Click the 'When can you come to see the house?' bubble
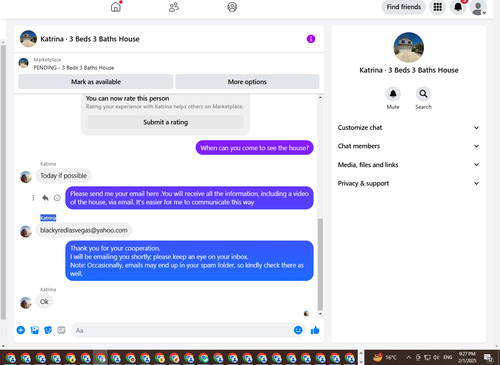Viewport: 500px width, 365px height. tap(254, 148)
